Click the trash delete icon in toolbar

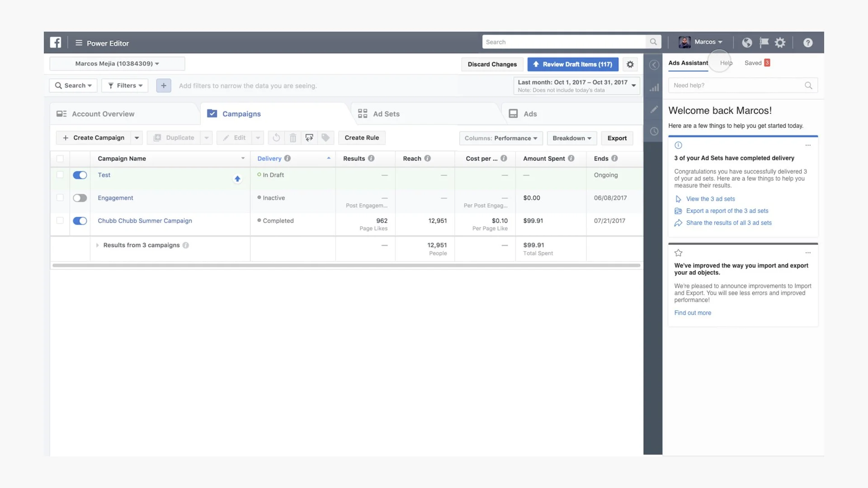coord(293,138)
